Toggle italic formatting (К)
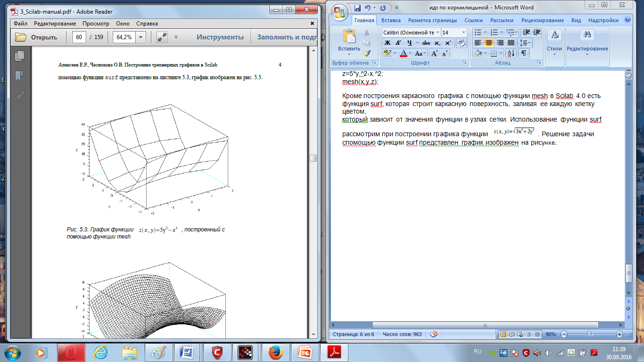The height and width of the screenshot is (362, 644). 398,43
